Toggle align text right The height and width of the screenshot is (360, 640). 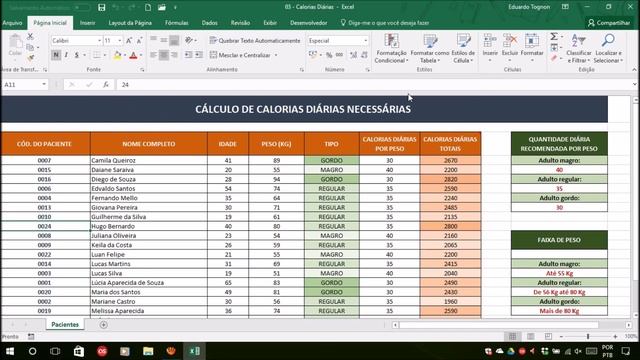pyautogui.click(x=174, y=55)
